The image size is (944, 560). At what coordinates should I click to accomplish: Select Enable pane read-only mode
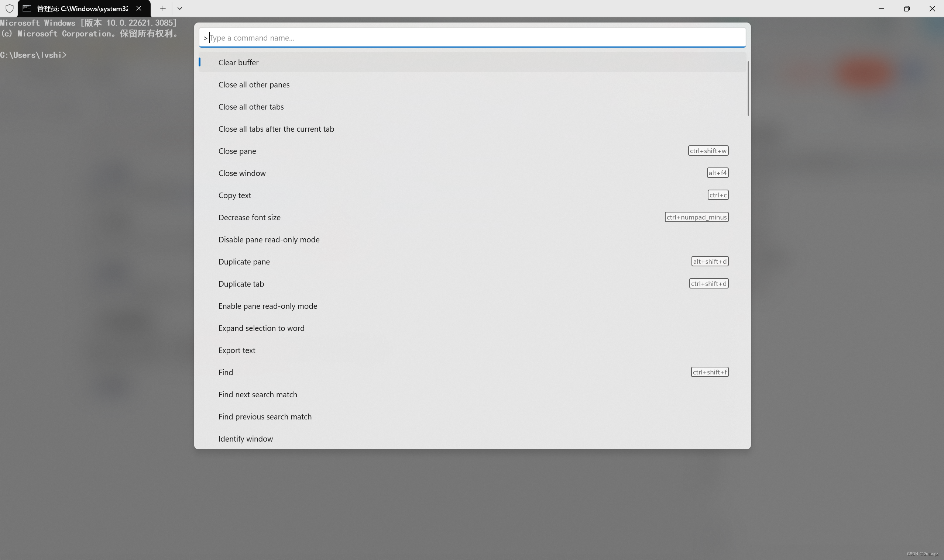(x=472, y=306)
